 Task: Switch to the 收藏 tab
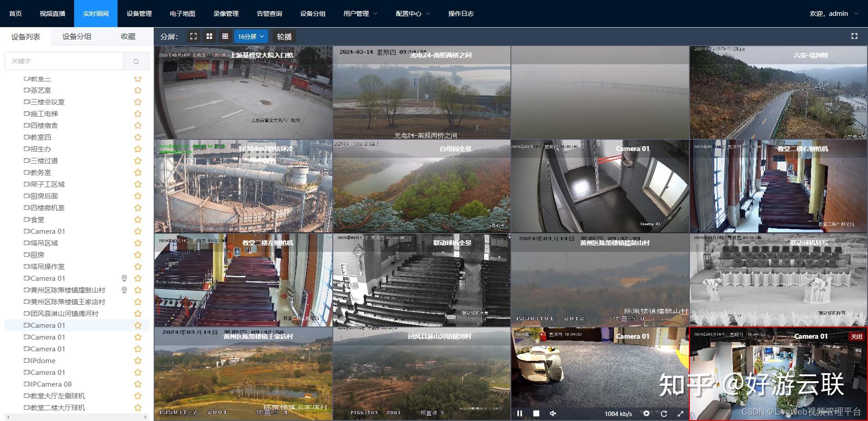coord(128,36)
